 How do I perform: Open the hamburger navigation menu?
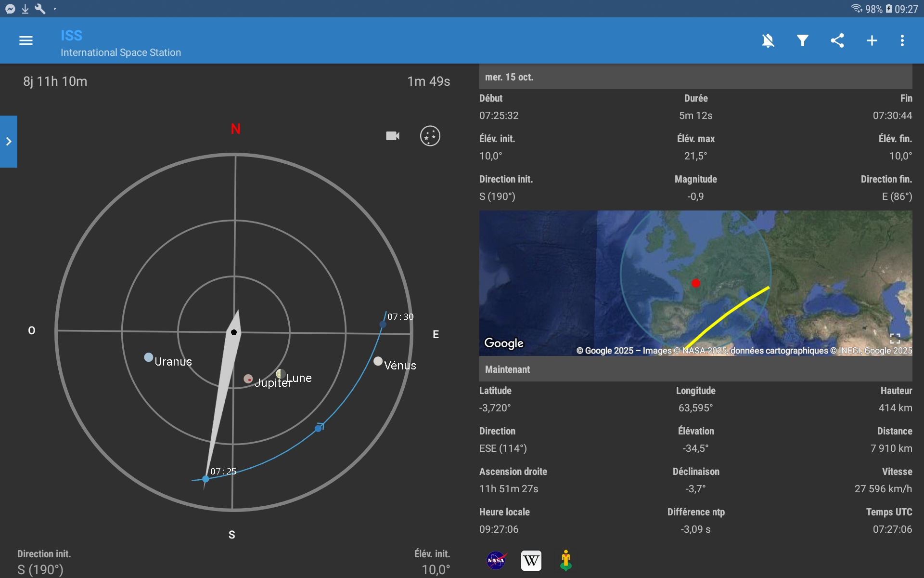coord(26,40)
